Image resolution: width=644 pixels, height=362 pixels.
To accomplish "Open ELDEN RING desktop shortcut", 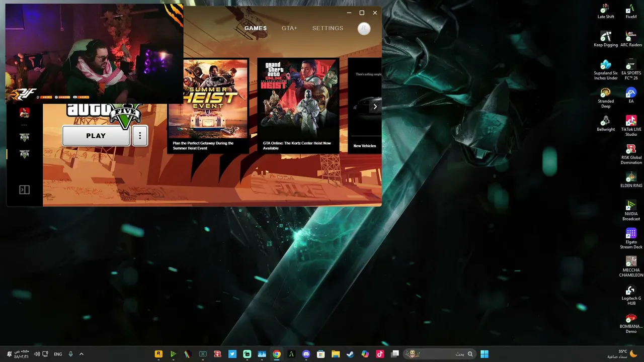I will 631,180.
